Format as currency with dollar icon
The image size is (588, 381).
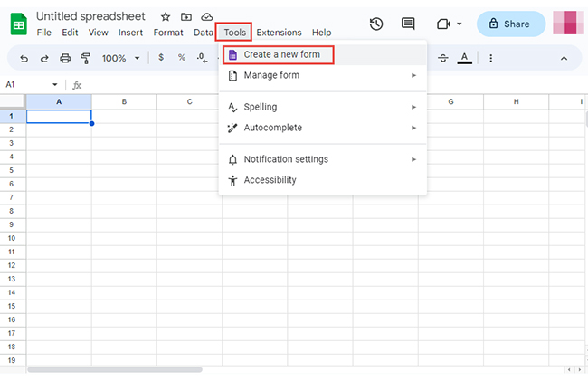tap(161, 57)
